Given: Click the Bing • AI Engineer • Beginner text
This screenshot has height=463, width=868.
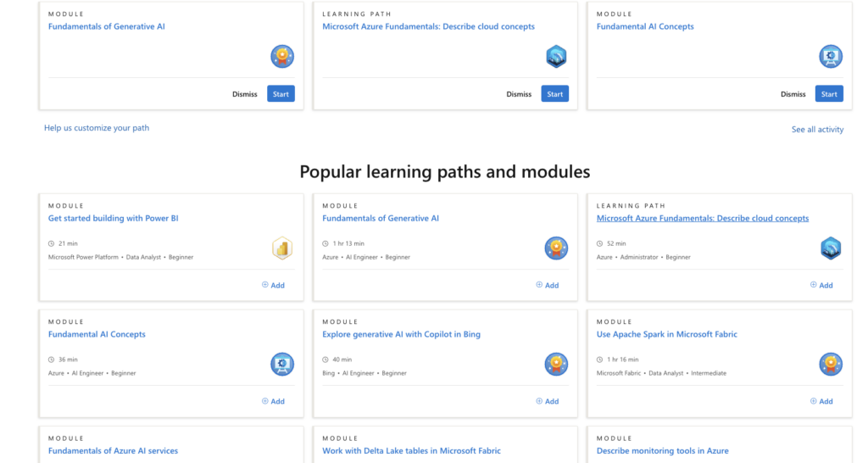Looking at the screenshot, I should click(x=364, y=373).
